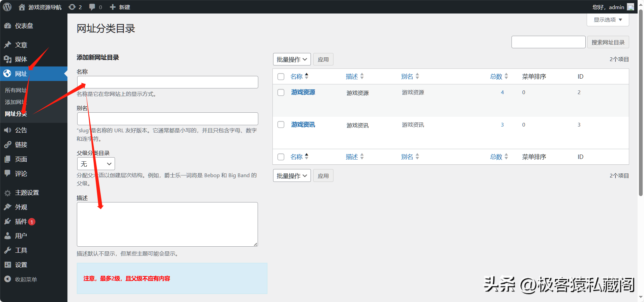
Task: Sort by 总数 in the header row
Action: pos(499,77)
